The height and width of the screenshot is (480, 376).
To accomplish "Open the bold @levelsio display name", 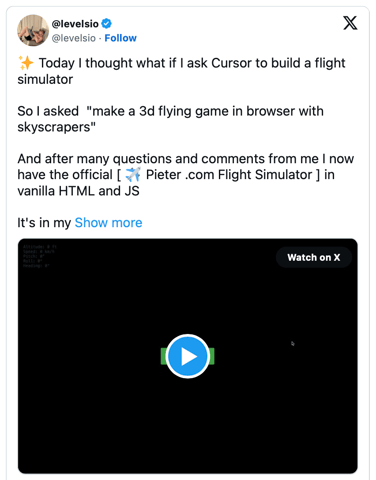I will click(x=75, y=24).
